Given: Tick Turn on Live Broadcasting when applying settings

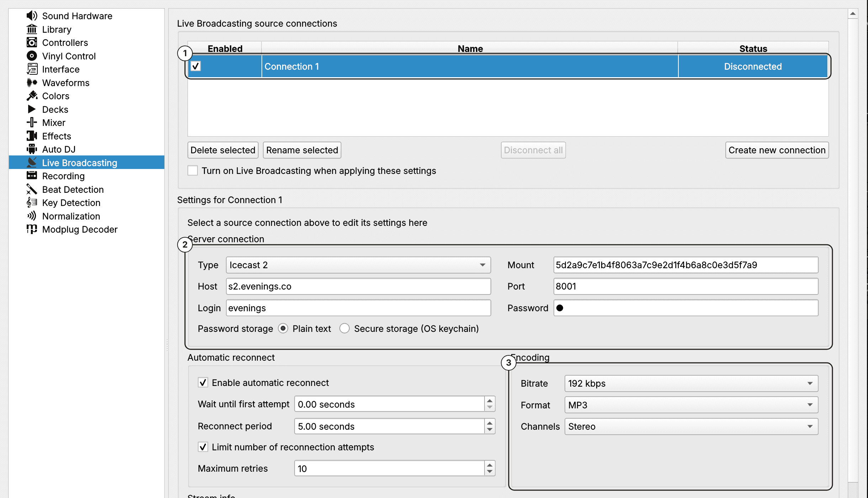Looking at the screenshot, I should pos(192,171).
